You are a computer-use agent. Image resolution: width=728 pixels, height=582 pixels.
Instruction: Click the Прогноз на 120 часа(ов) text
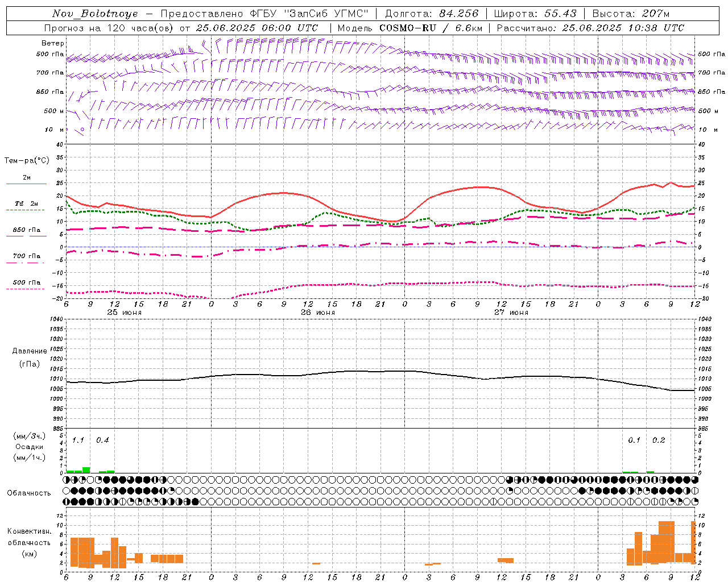click(110, 28)
